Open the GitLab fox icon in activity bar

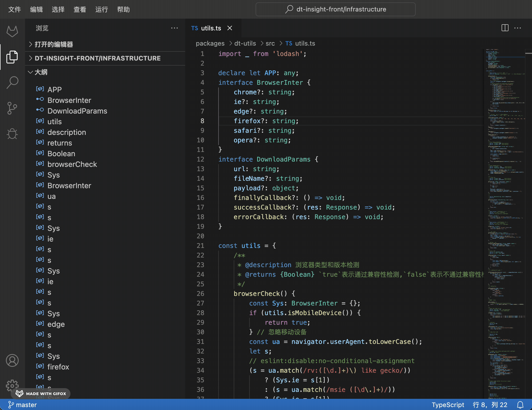click(12, 31)
